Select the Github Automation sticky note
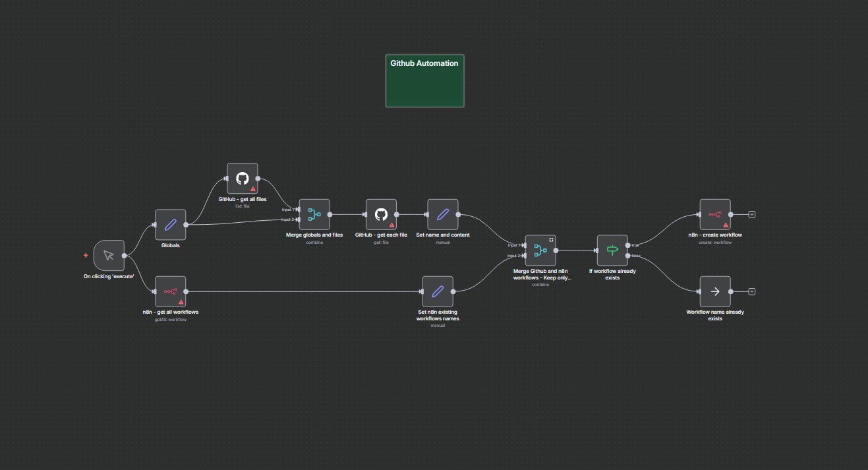 click(425, 81)
